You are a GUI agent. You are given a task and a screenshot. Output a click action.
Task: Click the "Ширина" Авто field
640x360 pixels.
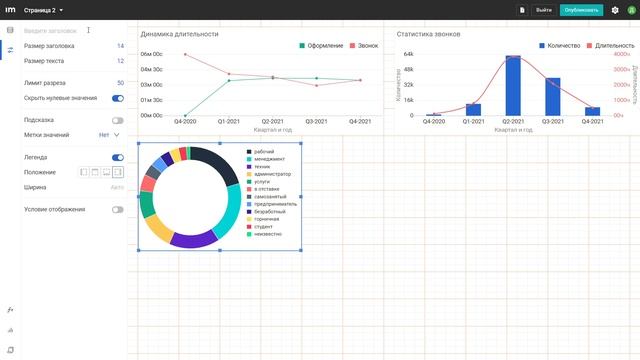117,187
